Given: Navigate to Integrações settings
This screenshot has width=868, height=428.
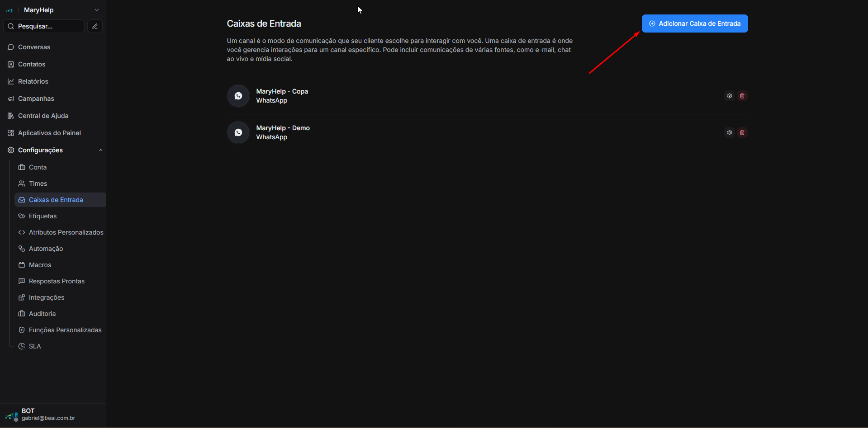Looking at the screenshot, I should (x=46, y=297).
